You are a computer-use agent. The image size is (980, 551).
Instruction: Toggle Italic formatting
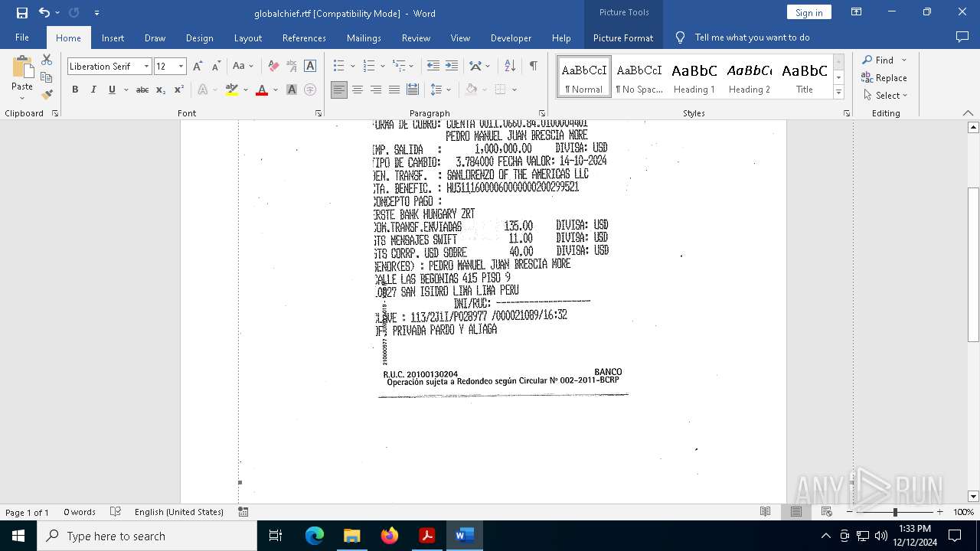93,90
